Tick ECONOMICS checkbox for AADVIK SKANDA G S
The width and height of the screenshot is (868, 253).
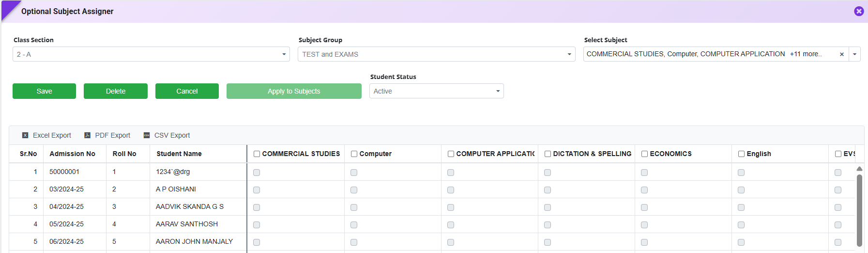[x=644, y=207]
